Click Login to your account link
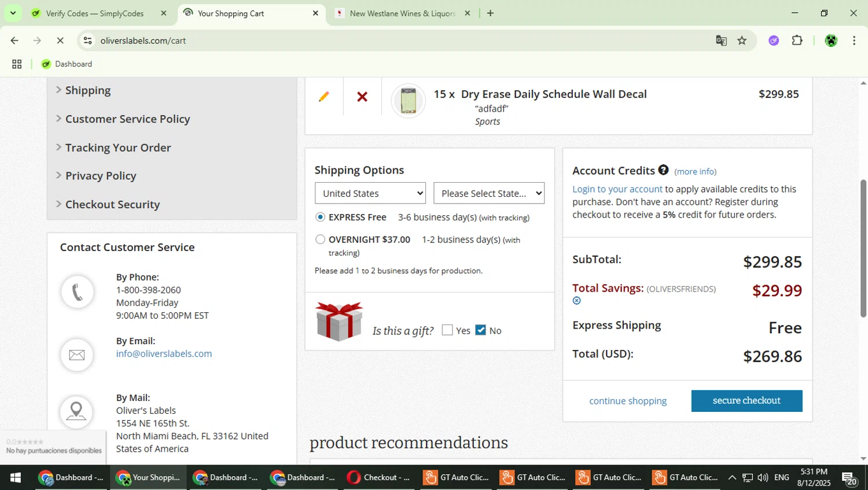Viewport: 868px width, 490px height. tap(617, 189)
